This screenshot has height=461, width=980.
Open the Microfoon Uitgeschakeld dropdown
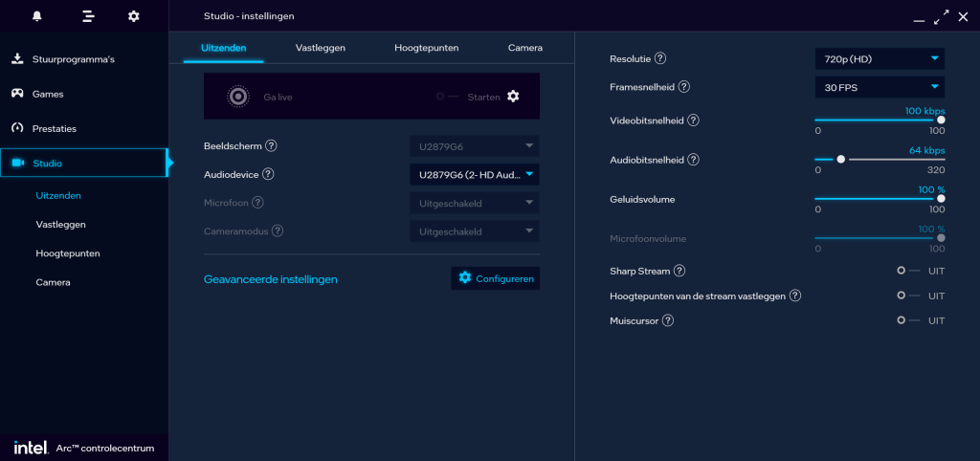(475, 203)
